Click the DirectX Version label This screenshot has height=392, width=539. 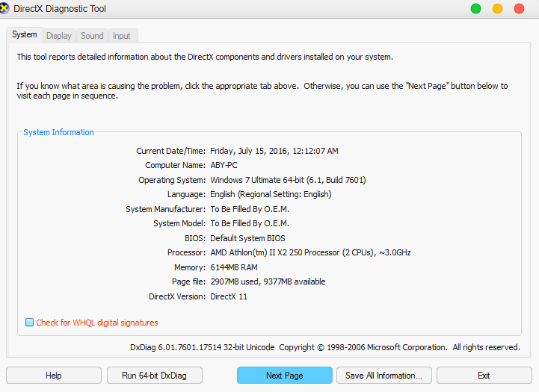coord(177,296)
